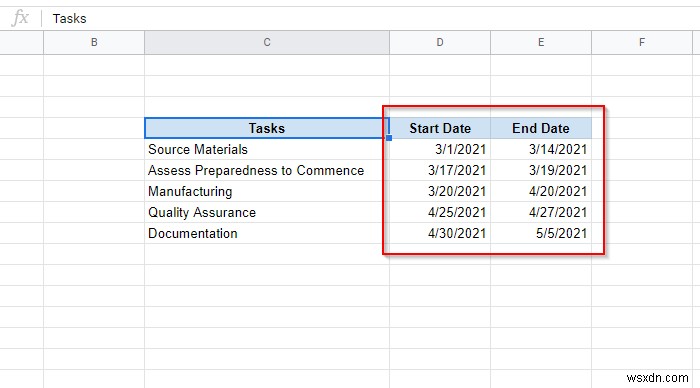
Task: Select start date 3/17/2021 cell
Action: (x=440, y=170)
